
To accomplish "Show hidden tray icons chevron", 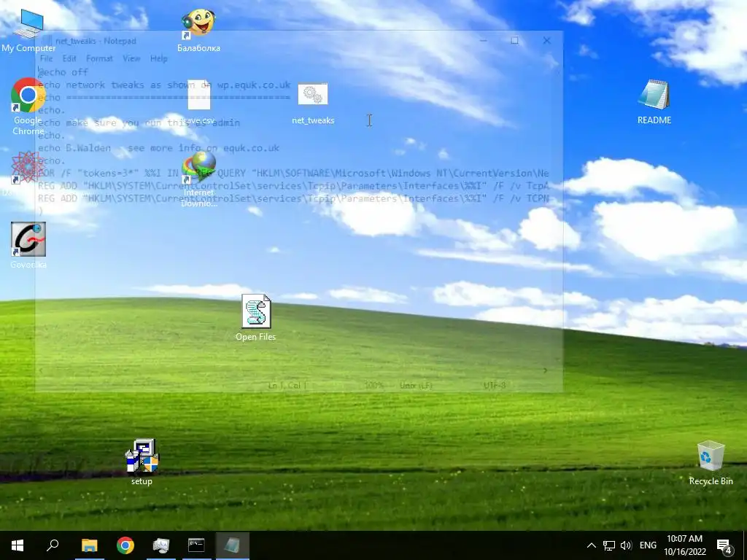I will [591, 545].
